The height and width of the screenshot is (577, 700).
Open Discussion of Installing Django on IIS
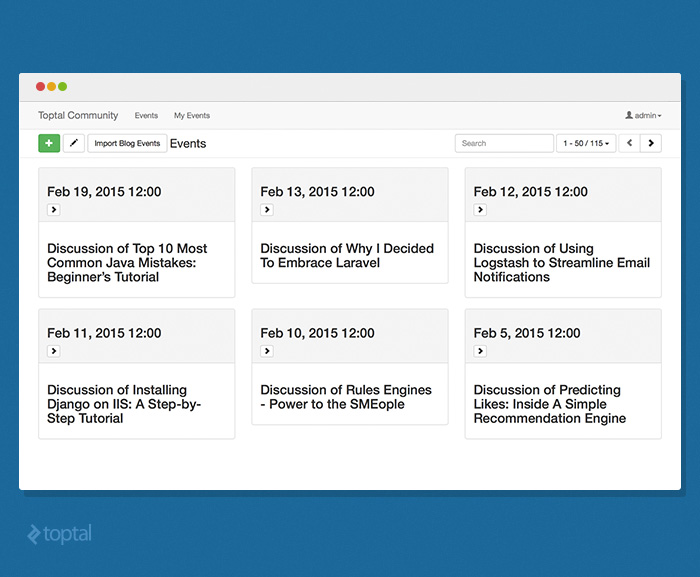click(x=124, y=404)
